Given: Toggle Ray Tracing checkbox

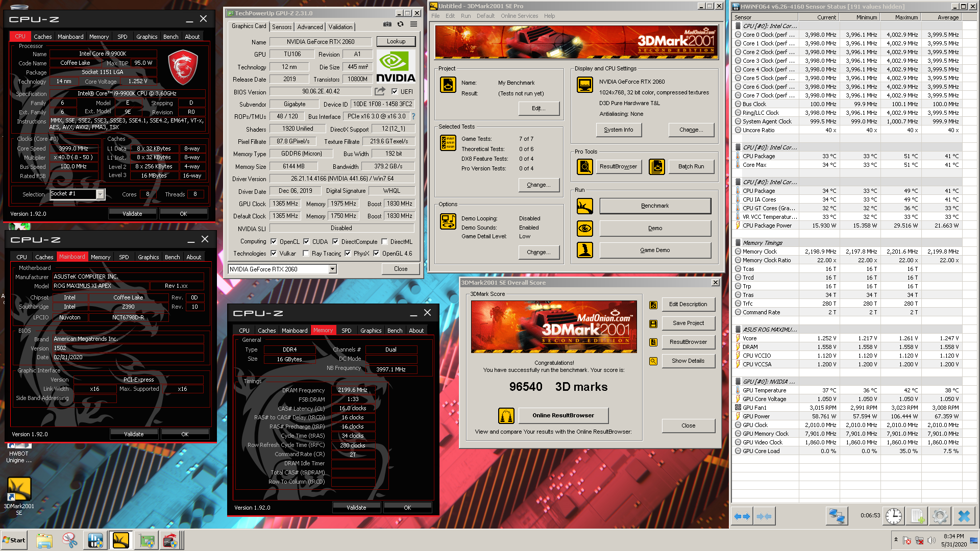Looking at the screenshot, I should pos(306,254).
